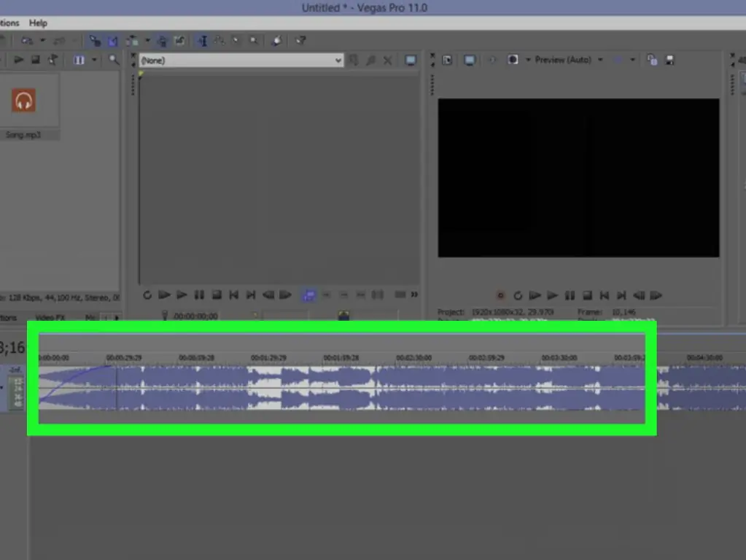Go to end under Video Preview
The height and width of the screenshot is (560, 746).
621,296
